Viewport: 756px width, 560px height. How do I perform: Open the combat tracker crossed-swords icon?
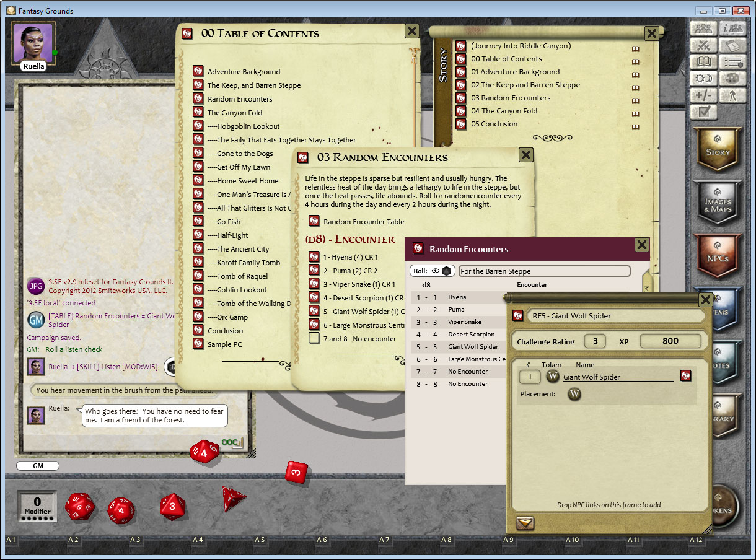703,46
